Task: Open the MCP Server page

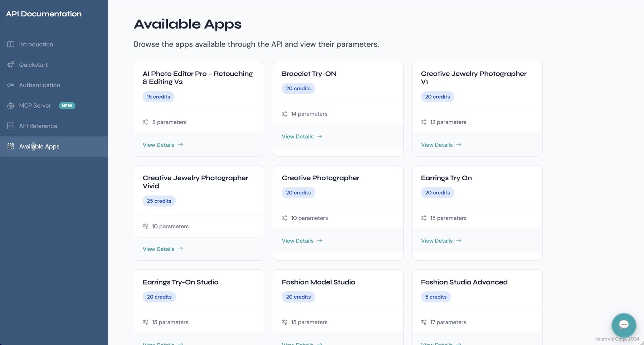Action: 54,105
